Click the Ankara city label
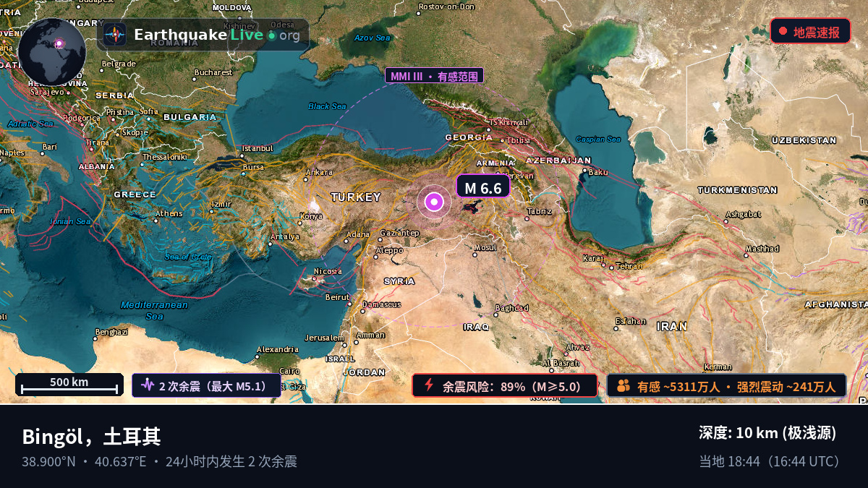The width and height of the screenshot is (868, 488). [x=319, y=172]
